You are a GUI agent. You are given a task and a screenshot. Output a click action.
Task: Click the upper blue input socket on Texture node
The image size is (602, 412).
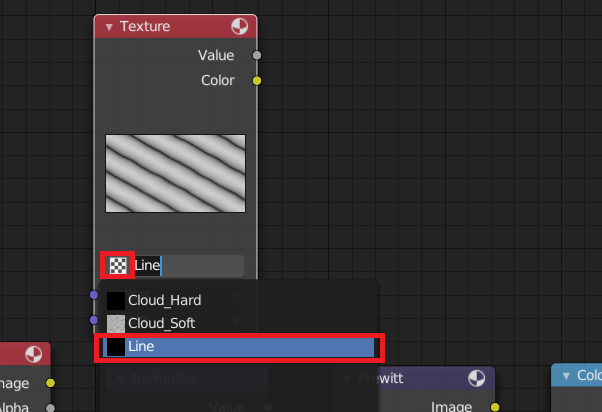click(x=94, y=295)
